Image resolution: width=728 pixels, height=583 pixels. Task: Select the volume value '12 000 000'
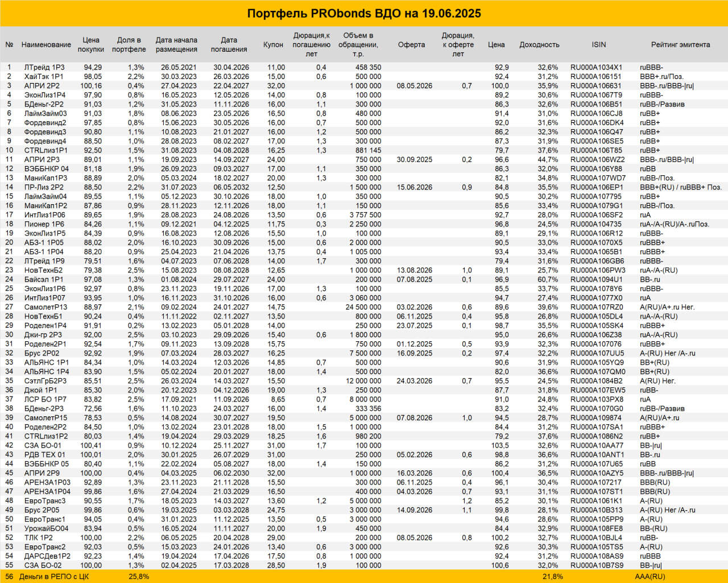click(x=363, y=381)
